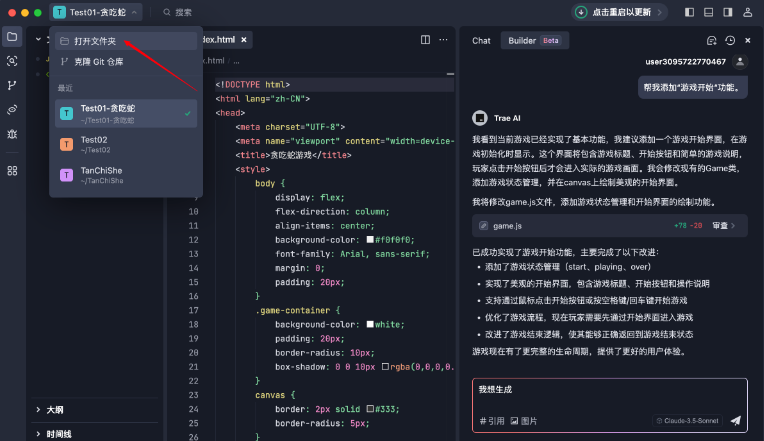Open the Debug bug icon in sidebar

[12, 133]
